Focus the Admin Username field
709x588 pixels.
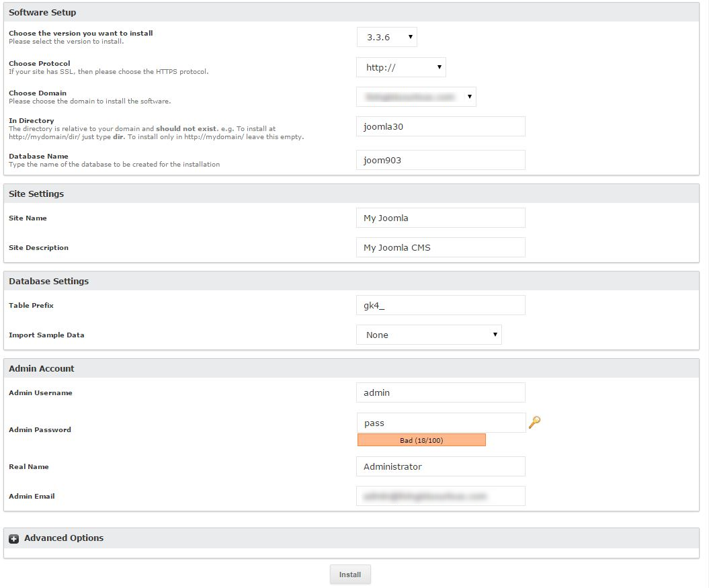tap(440, 392)
